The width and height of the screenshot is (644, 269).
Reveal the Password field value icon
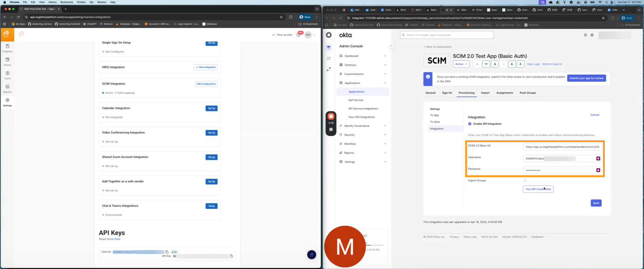(x=598, y=170)
